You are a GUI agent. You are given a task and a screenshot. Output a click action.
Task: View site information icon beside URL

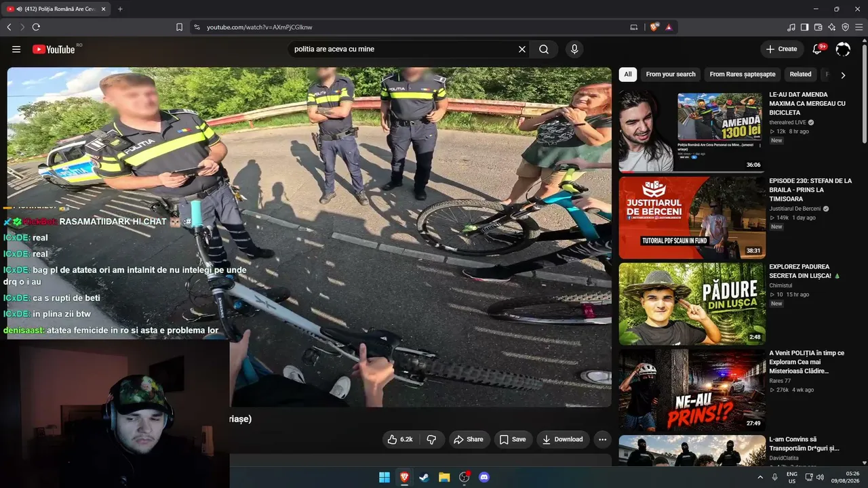click(x=197, y=27)
